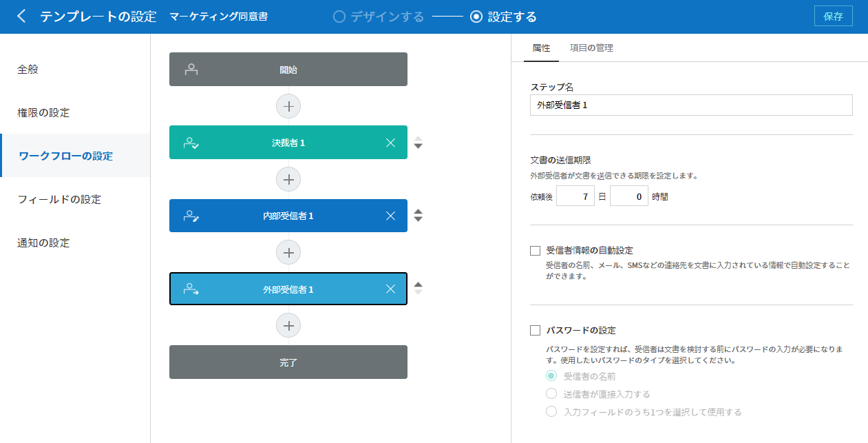
Task: Remove the 外部受信者 1 step with X
Action: pos(390,289)
